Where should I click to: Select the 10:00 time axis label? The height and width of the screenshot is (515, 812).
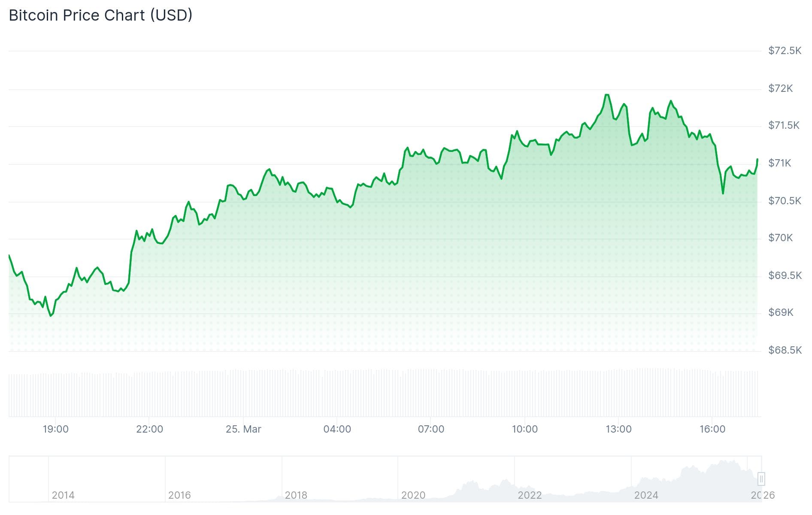tap(524, 429)
